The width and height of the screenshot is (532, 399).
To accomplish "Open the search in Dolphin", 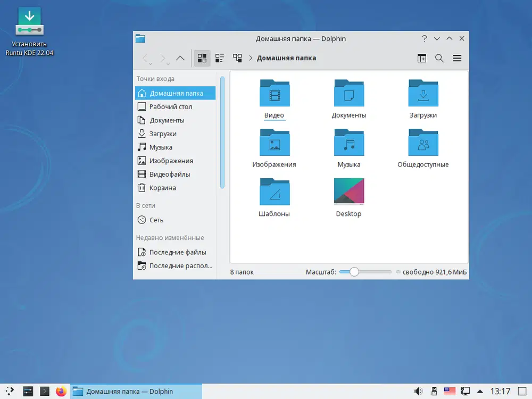I will [x=439, y=58].
